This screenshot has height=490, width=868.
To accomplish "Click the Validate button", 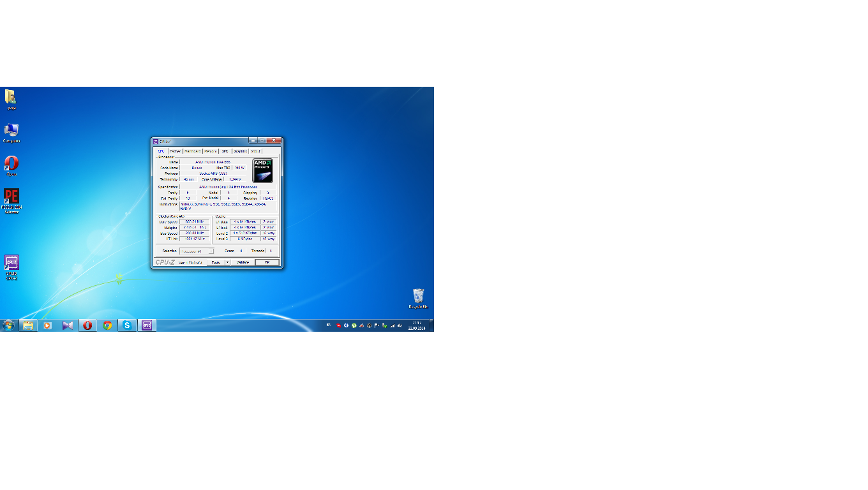I will (243, 262).
